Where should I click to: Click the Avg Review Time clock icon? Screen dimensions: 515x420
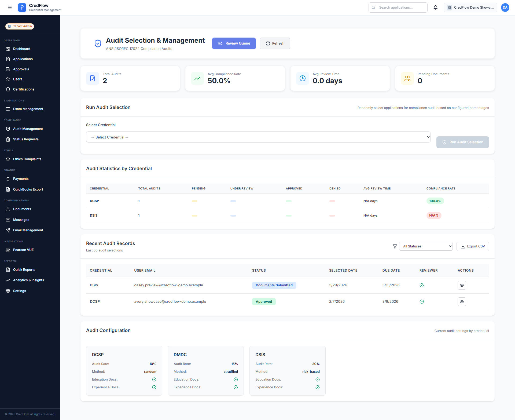[x=302, y=78]
